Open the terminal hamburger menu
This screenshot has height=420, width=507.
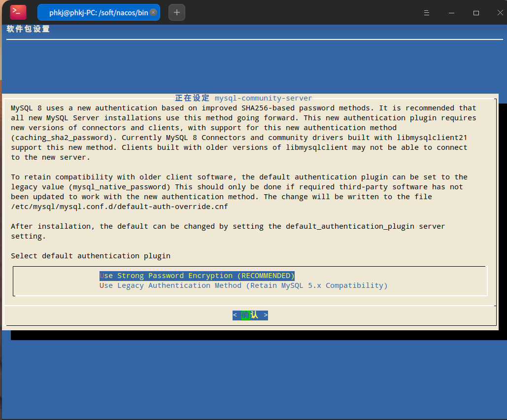[427, 13]
